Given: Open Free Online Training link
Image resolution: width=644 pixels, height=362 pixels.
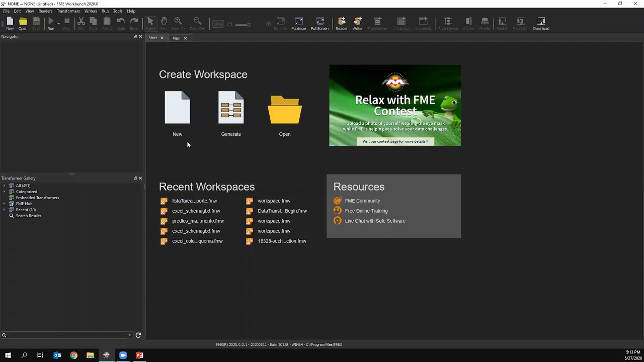Looking at the screenshot, I should click(366, 211).
